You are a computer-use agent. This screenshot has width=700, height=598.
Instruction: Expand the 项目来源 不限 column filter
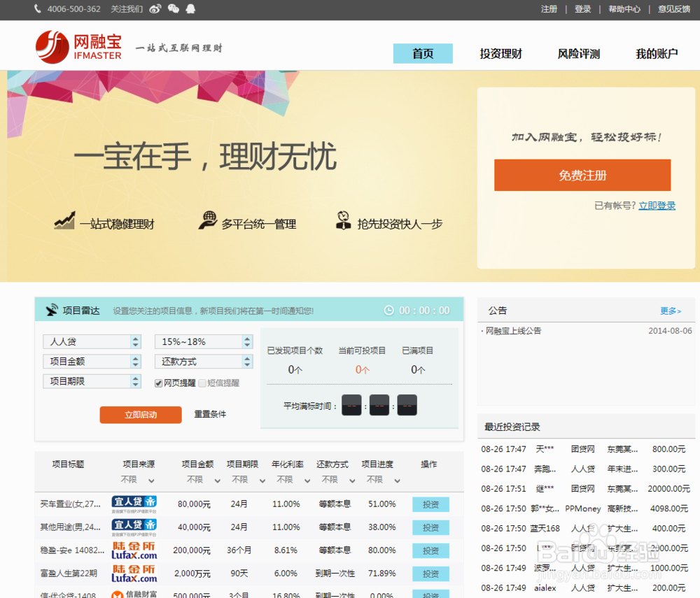click(139, 479)
